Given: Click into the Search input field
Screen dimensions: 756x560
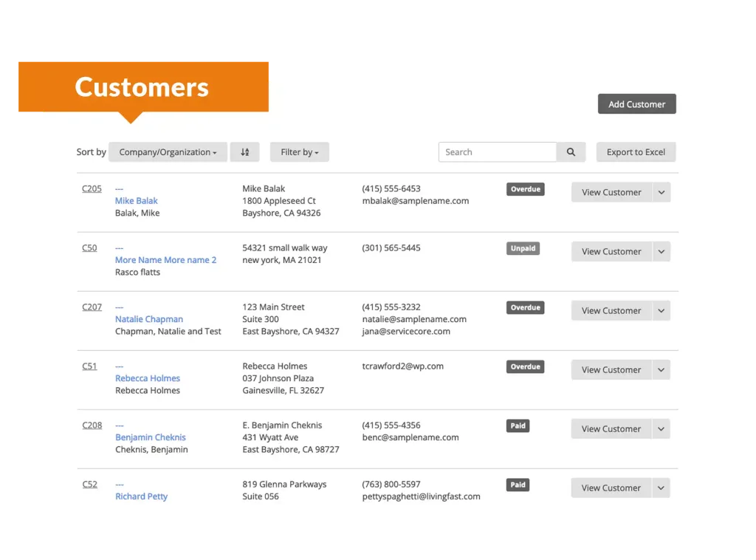Looking at the screenshot, I should click(497, 152).
